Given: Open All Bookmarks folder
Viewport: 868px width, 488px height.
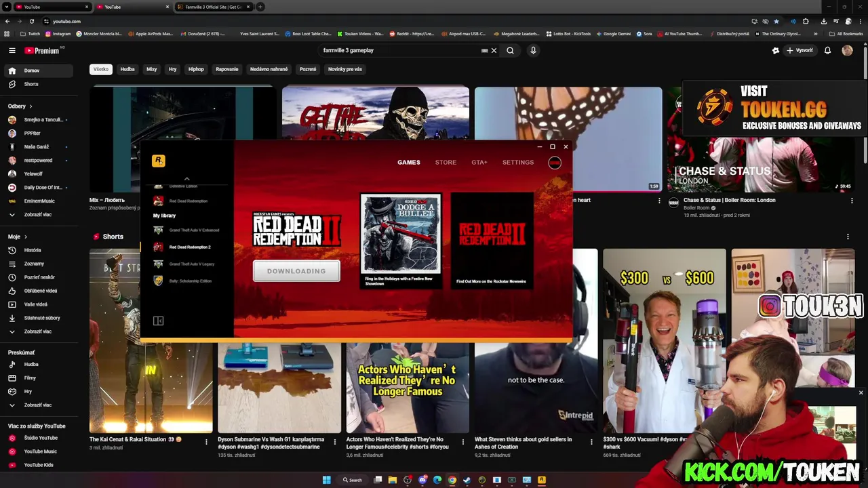Looking at the screenshot, I should 846,33.
